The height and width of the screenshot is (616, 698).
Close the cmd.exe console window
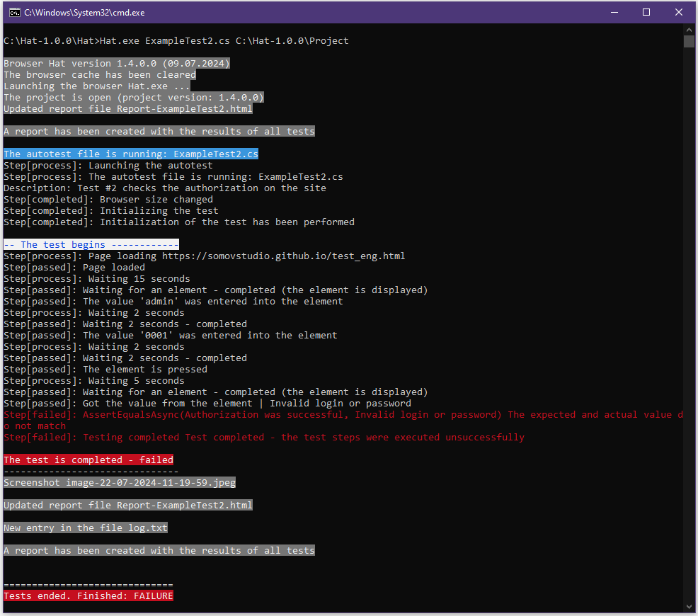click(x=679, y=12)
